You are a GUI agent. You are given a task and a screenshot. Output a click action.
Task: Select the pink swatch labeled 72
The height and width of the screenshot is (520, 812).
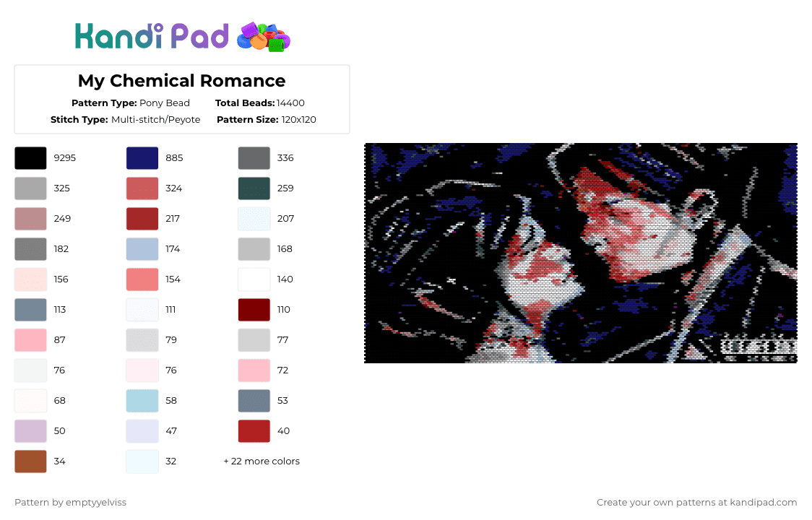(254, 370)
